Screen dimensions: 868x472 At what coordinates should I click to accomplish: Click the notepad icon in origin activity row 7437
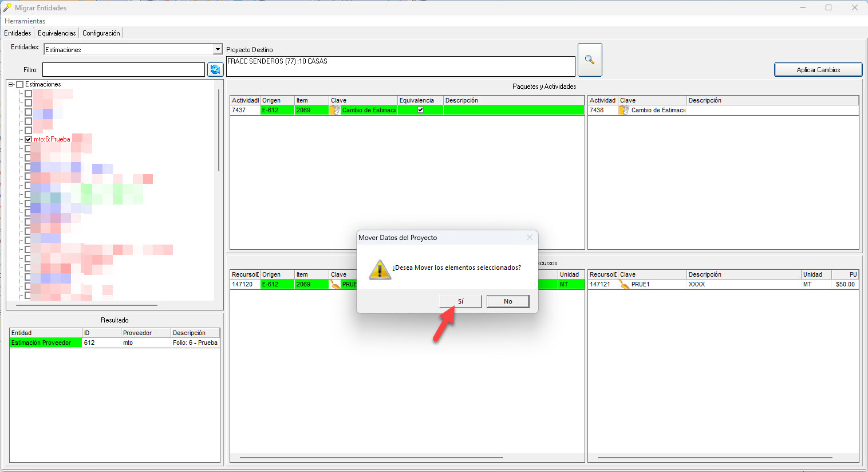335,110
